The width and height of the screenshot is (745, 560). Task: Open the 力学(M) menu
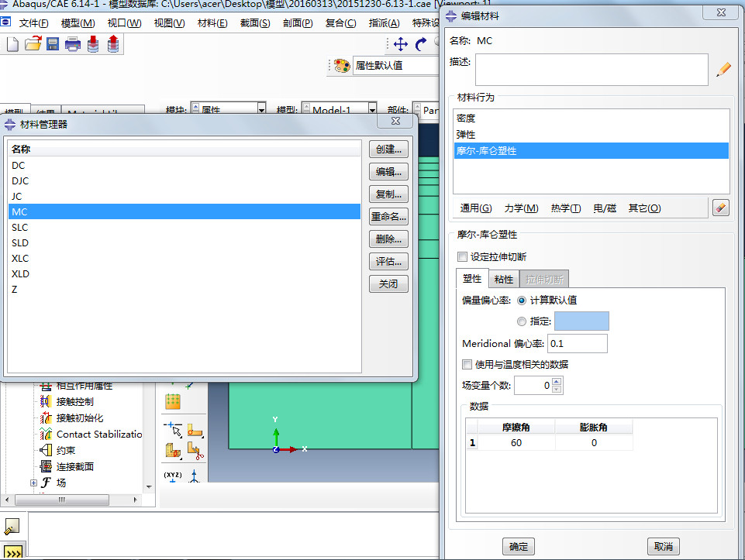point(521,208)
